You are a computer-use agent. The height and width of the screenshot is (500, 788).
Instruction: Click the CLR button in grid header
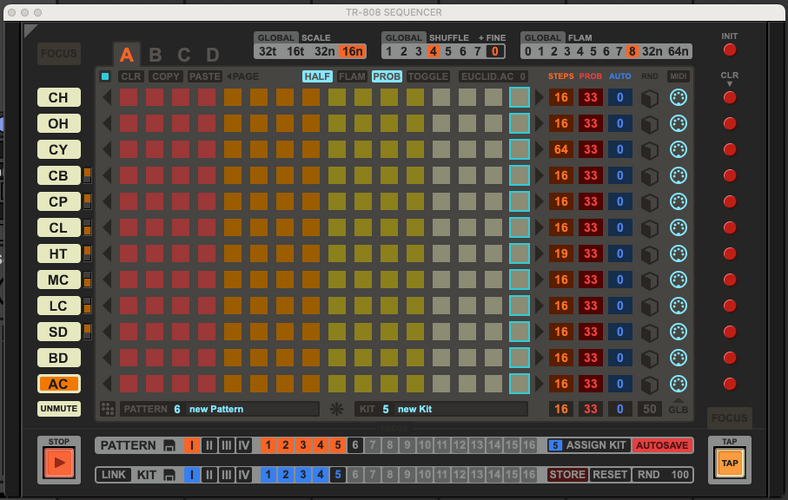[x=131, y=76]
